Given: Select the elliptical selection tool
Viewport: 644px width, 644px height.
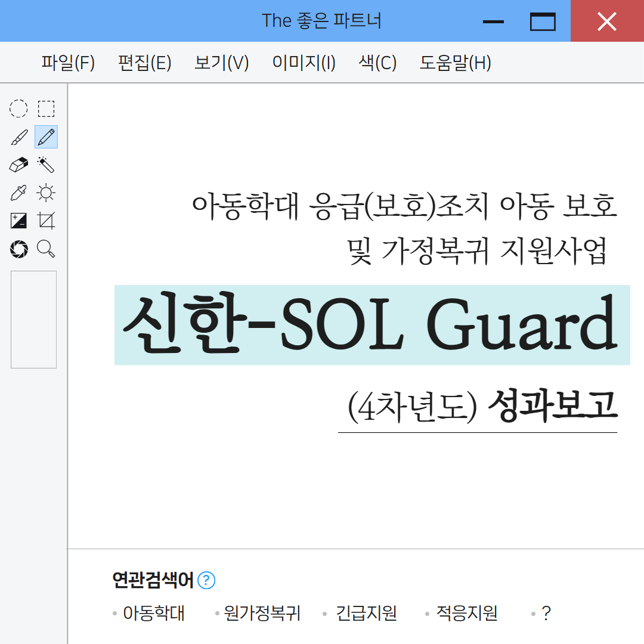Looking at the screenshot, I should click(18, 109).
